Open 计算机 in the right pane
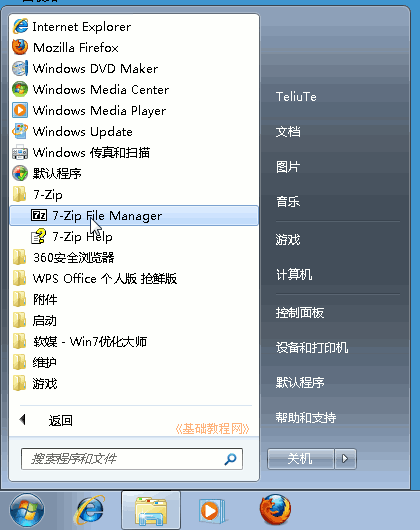Screen dimensions: 420x530 [294, 274]
